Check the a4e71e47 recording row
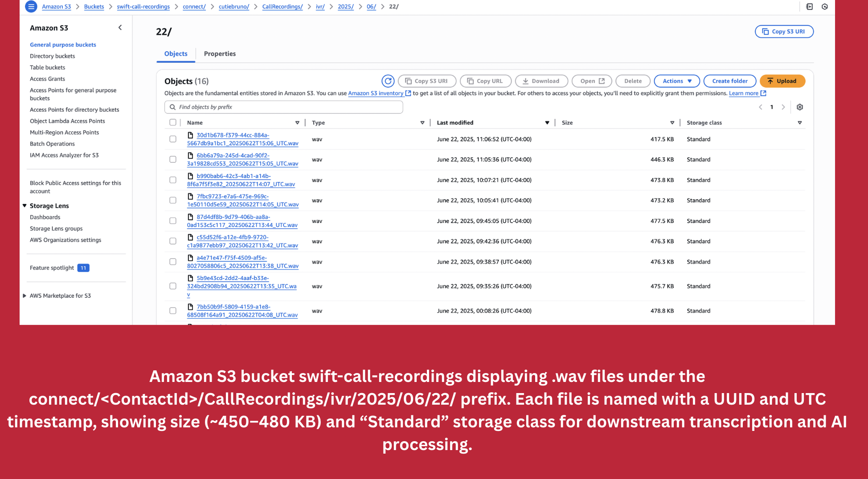 point(173,262)
